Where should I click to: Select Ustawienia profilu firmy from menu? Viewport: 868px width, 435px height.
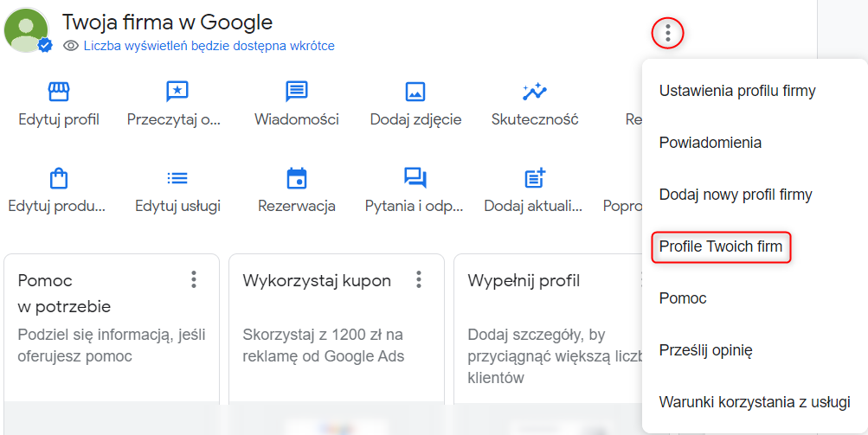click(736, 91)
